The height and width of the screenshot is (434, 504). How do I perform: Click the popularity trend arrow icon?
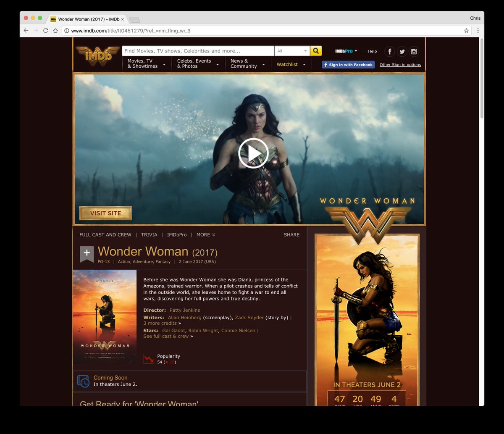tap(148, 359)
